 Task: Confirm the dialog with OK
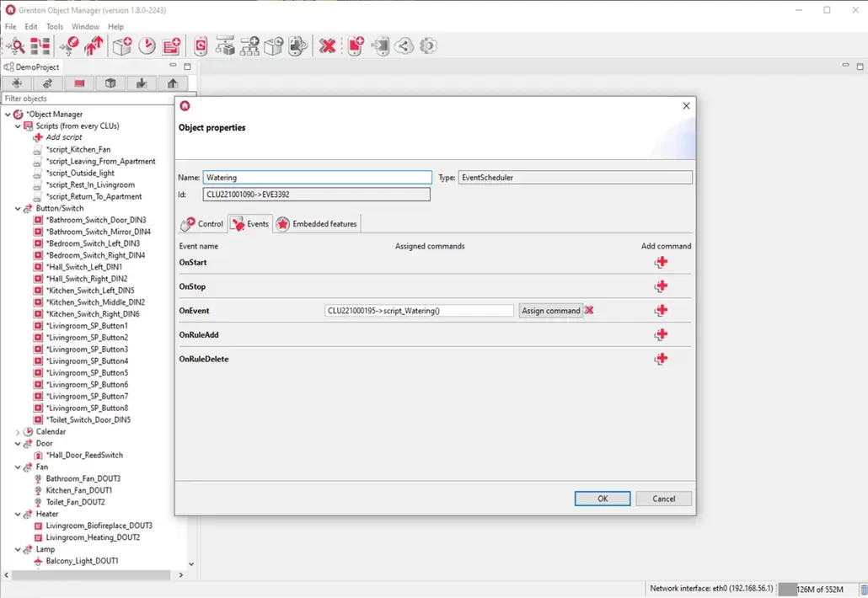[603, 499]
